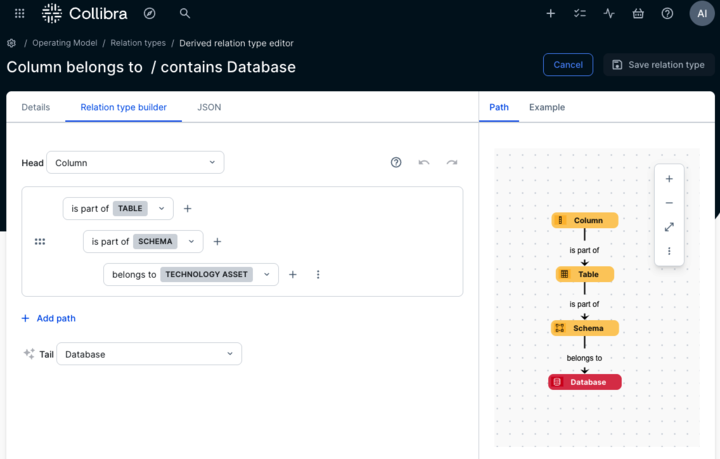The height and width of the screenshot is (459, 720).
Task: Click the settings gear breadcrumb icon
Action: (11, 43)
